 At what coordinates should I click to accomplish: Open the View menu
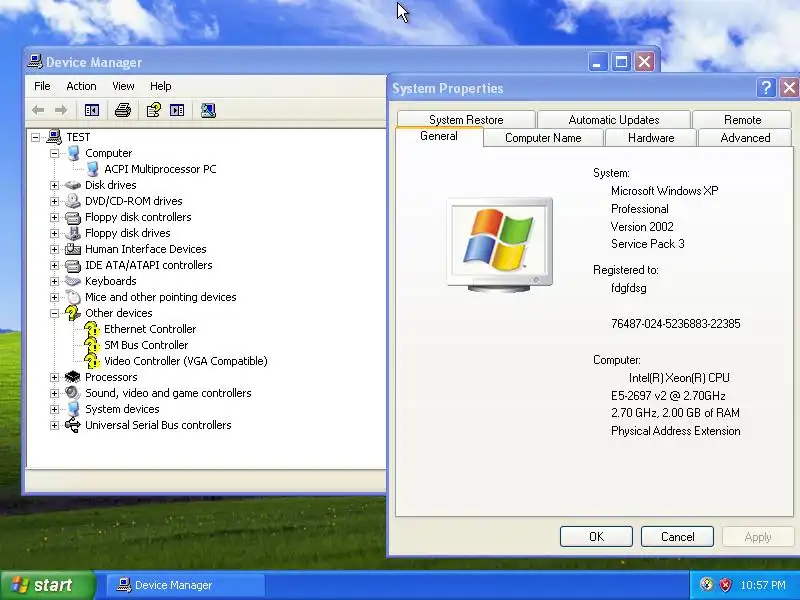point(123,86)
